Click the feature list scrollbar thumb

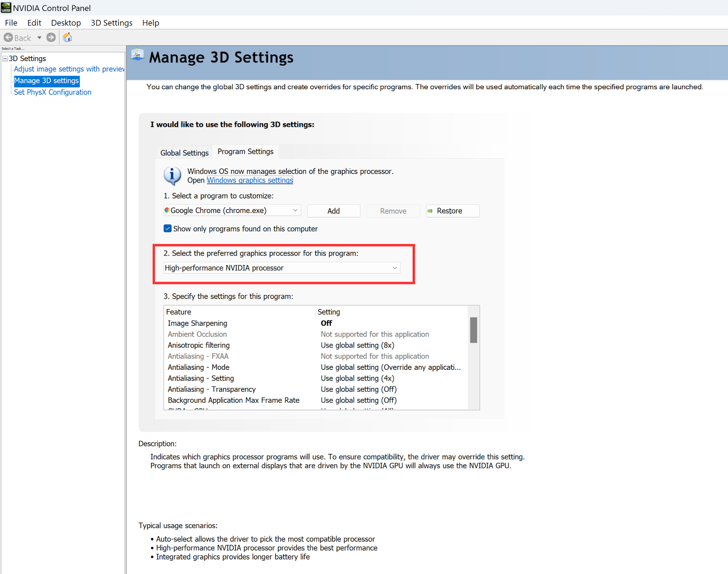pos(474,330)
